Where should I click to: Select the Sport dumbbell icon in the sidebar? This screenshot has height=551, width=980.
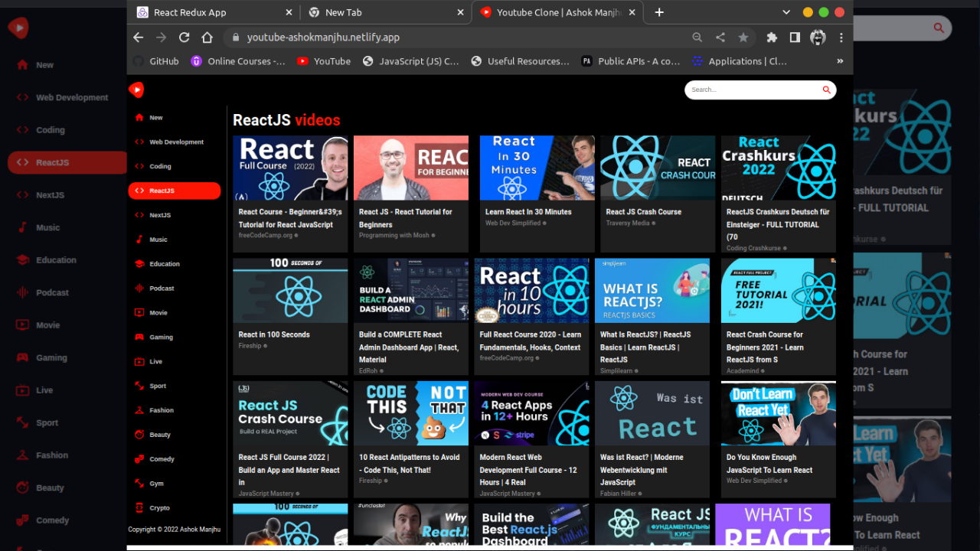tap(139, 386)
